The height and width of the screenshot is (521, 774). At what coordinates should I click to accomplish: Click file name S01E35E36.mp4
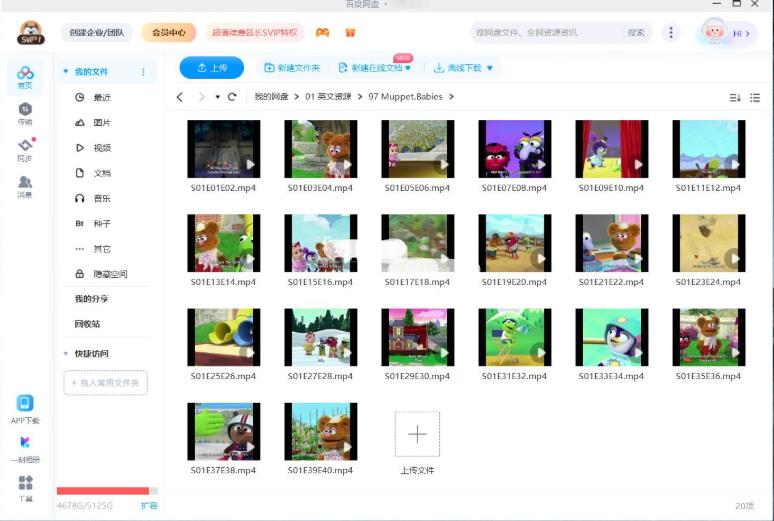(x=708, y=376)
